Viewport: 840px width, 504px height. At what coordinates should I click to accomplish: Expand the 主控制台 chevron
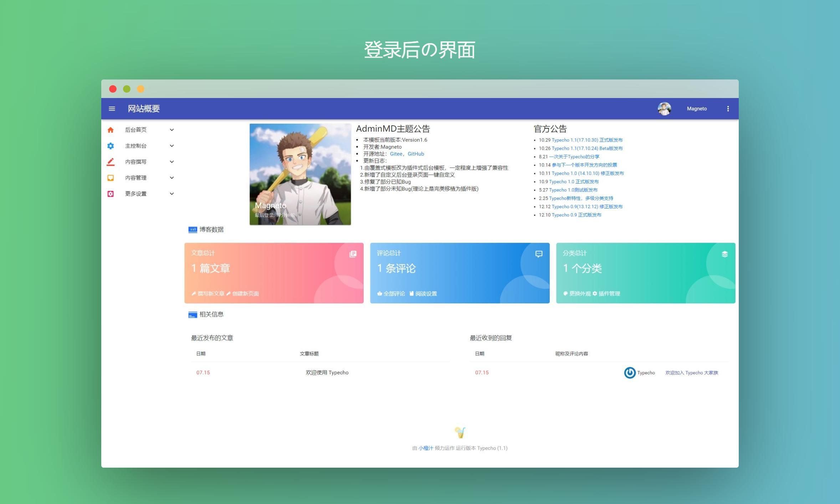[x=171, y=146]
